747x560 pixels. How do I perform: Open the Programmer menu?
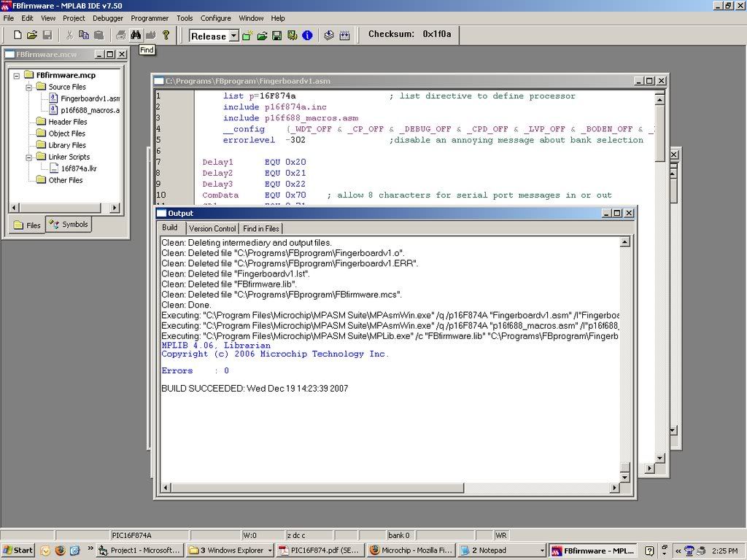[150, 18]
